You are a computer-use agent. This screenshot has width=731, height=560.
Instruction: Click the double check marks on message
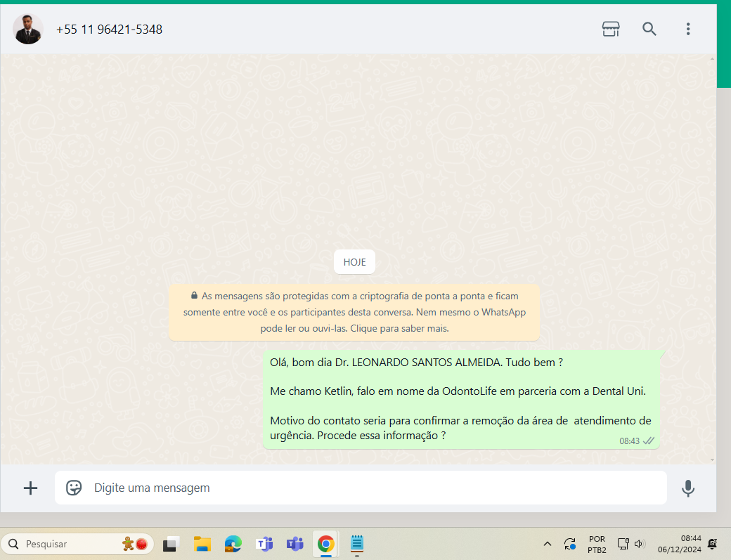pyautogui.click(x=649, y=441)
